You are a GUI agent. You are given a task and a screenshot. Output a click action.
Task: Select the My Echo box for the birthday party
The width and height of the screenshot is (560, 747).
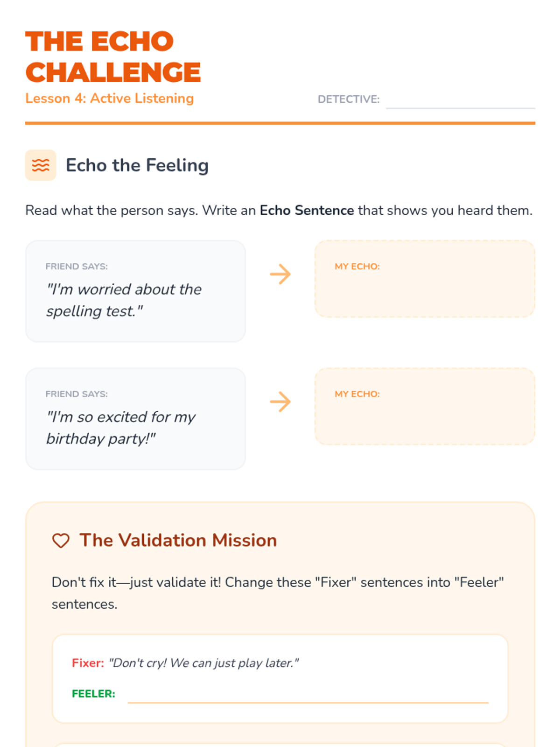click(x=425, y=407)
